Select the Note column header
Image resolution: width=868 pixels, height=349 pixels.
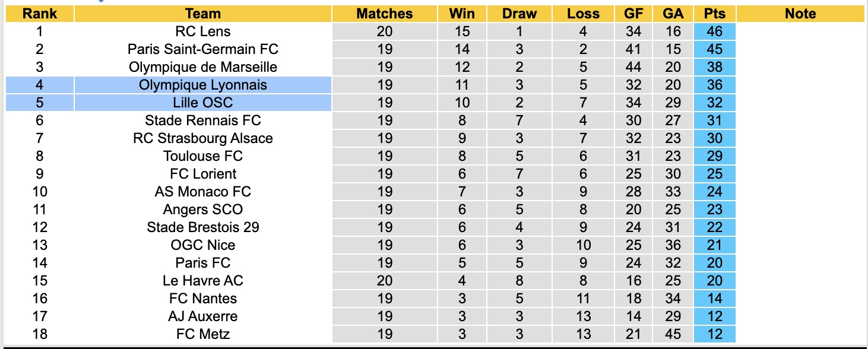point(800,14)
